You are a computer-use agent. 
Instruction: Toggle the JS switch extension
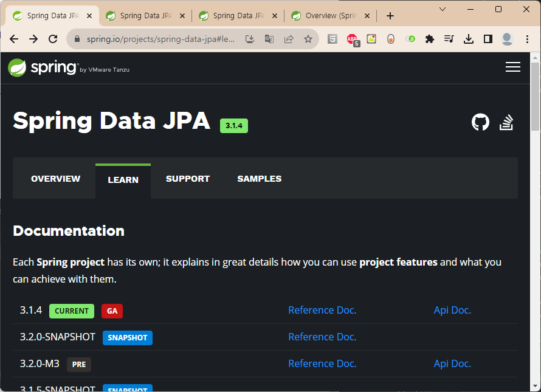pos(410,39)
